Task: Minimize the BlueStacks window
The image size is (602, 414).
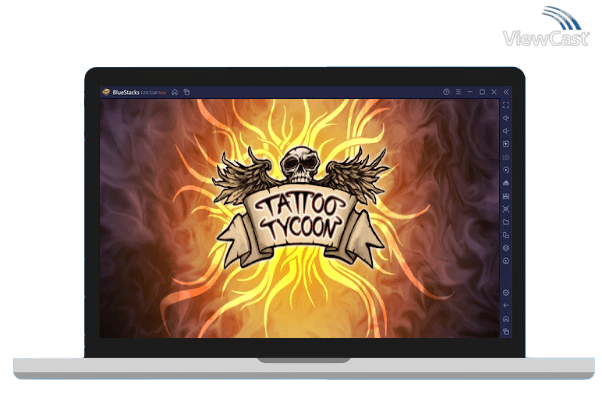Action: [470, 92]
